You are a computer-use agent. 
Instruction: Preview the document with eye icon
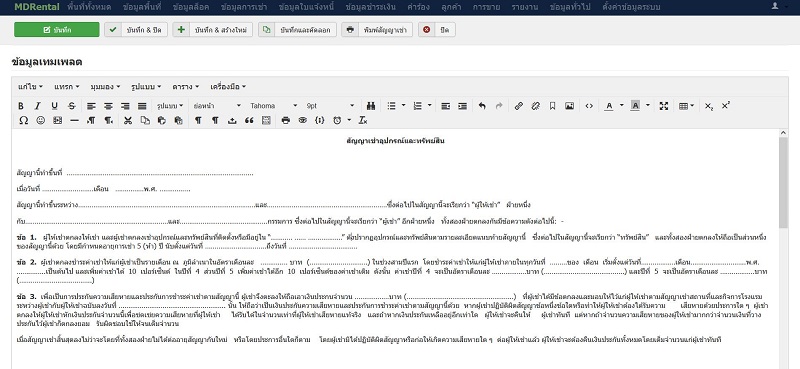(x=303, y=120)
